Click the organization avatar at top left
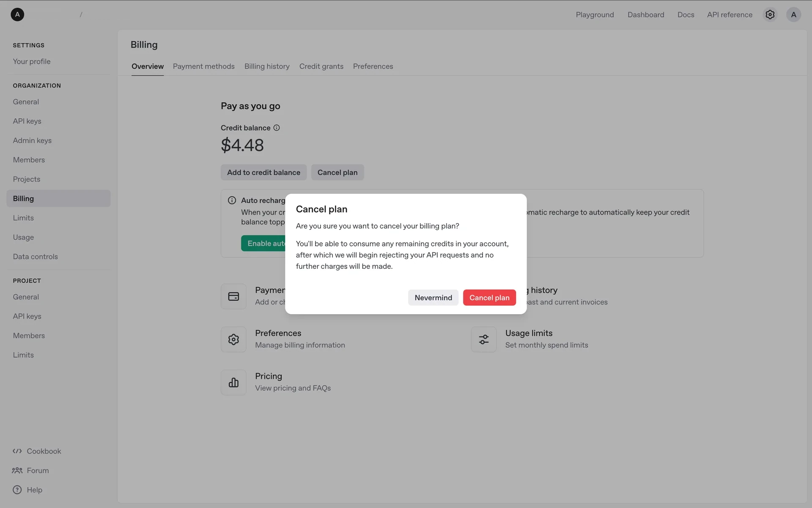The height and width of the screenshot is (508, 812). pyautogui.click(x=17, y=14)
